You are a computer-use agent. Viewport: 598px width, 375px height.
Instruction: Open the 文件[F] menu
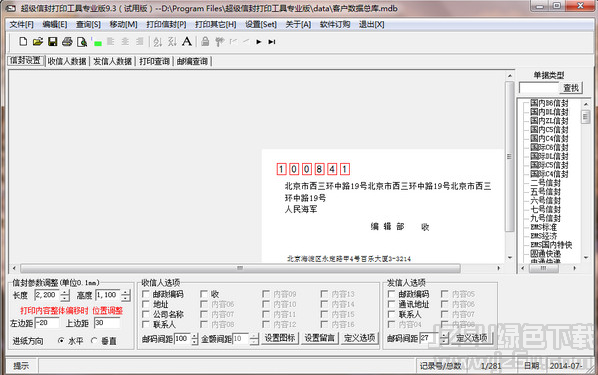[22, 24]
